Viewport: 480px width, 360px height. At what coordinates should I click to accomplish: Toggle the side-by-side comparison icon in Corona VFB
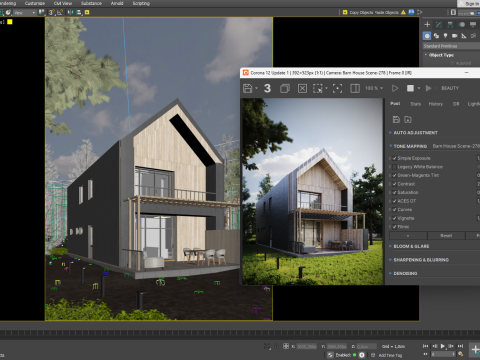[355, 88]
